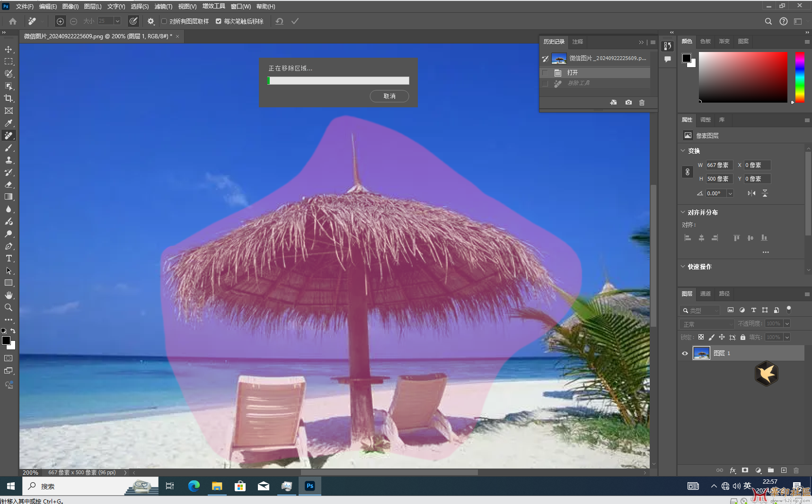Screen dimensions: 812x504
Task: Toggle width-height link constraint
Action: pos(688,172)
